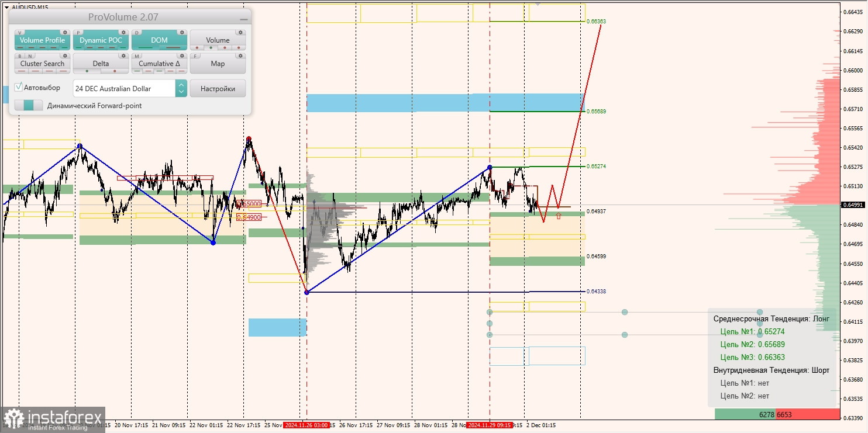Viewport: 868px width, 433px height.
Task: Click the M hotkey badge on Cumulative Δ
Action: pyautogui.click(x=138, y=56)
